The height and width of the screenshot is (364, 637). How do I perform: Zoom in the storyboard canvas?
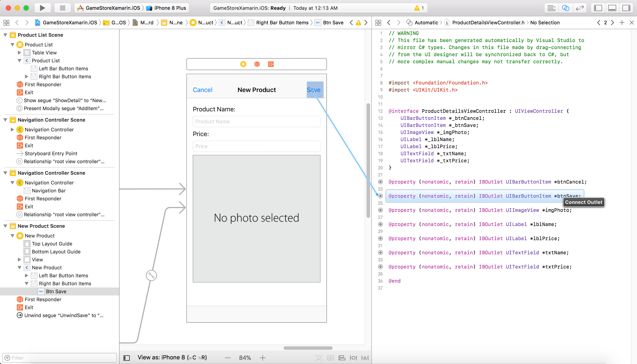[263, 358]
